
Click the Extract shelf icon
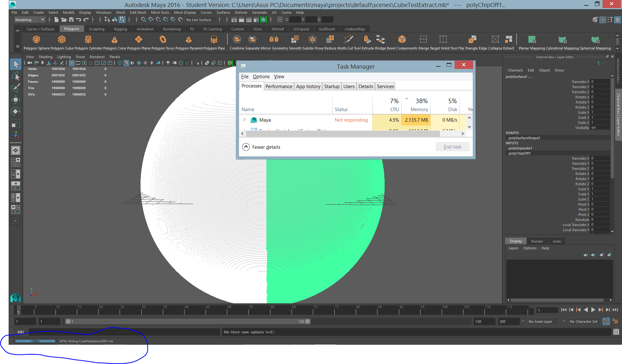coord(509,40)
